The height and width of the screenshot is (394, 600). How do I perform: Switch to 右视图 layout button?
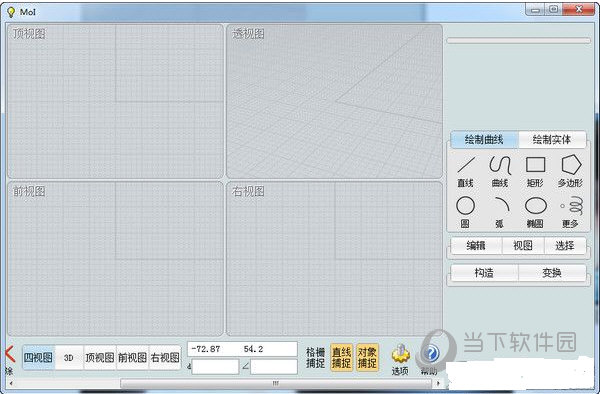click(165, 357)
